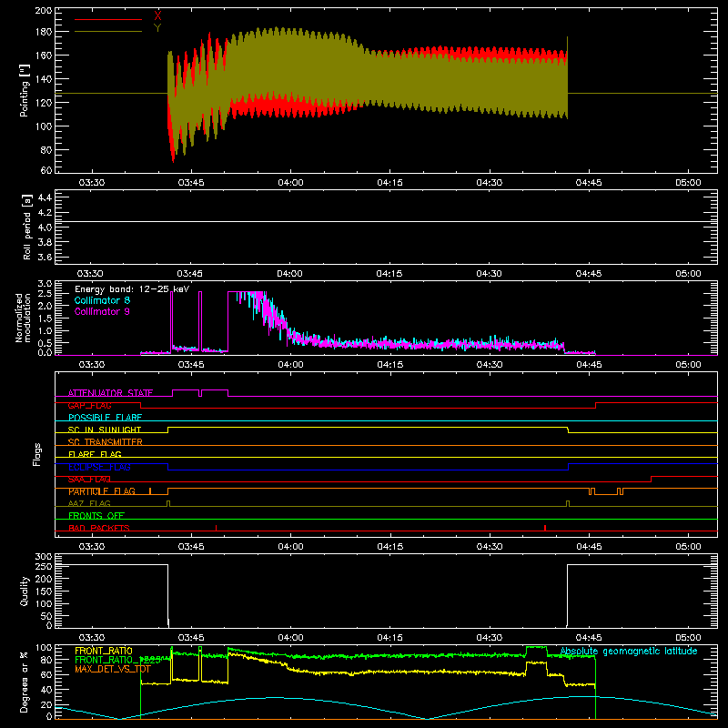Click the 4.4 tick on Roll period axis

[45, 197]
